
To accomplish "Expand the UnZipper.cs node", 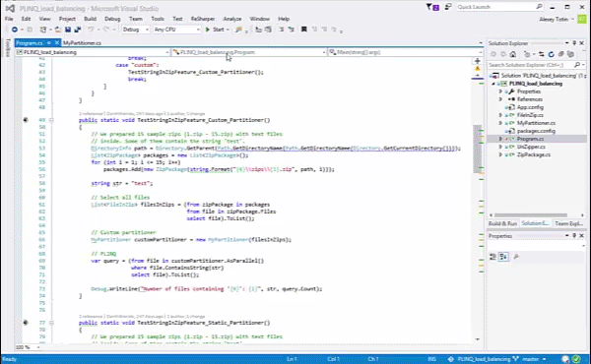I will (x=500, y=147).
